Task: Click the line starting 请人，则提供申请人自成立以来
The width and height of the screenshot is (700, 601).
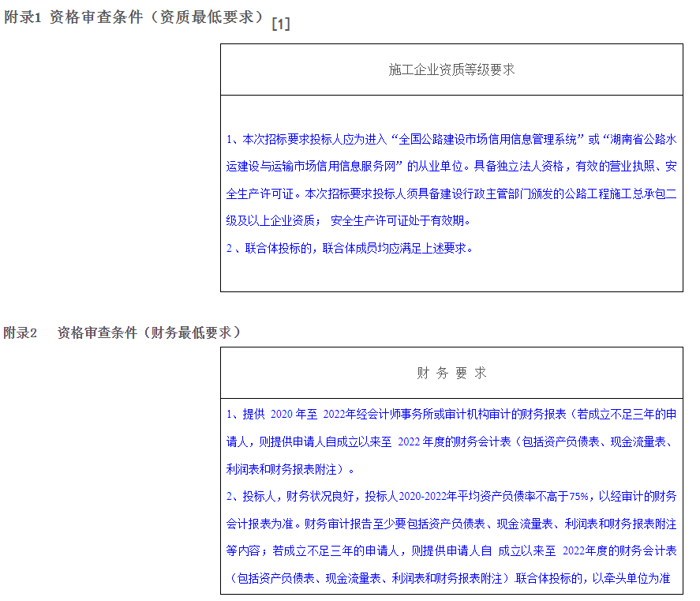Action: click(x=451, y=442)
